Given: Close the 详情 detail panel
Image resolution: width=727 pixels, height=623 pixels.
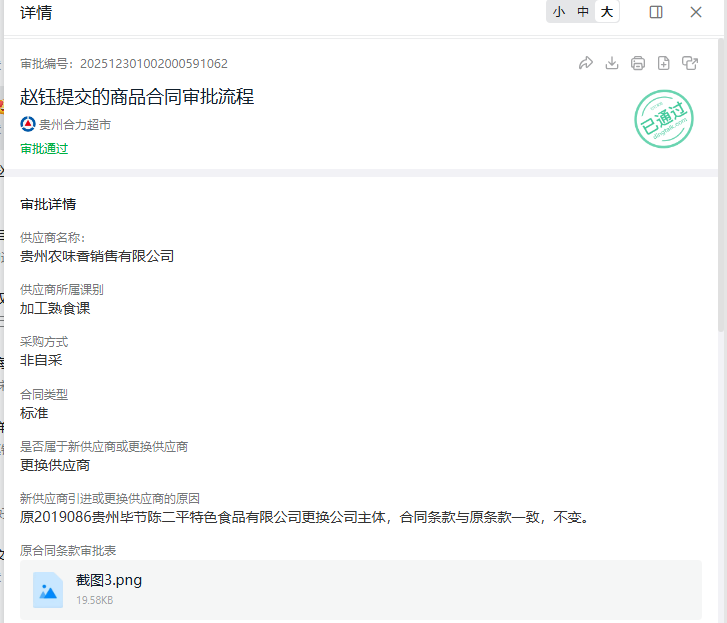Looking at the screenshot, I should (x=696, y=12).
